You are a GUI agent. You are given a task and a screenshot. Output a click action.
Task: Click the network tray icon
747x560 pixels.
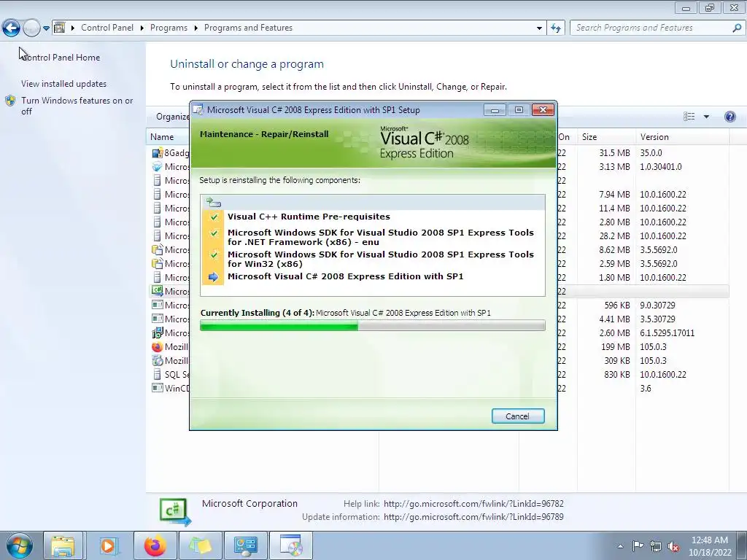[656, 547]
